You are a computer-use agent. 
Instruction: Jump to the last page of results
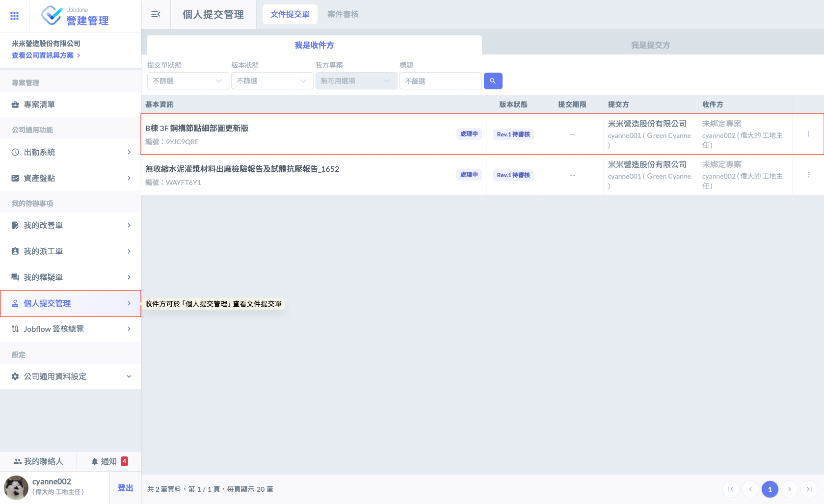point(809,489)
